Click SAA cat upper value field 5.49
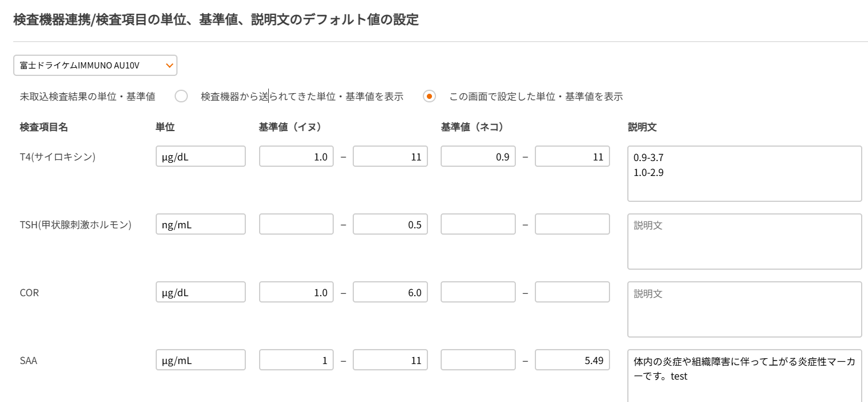Screen dimensions: 868x402 pyautogui.click(x=572, y=360)
